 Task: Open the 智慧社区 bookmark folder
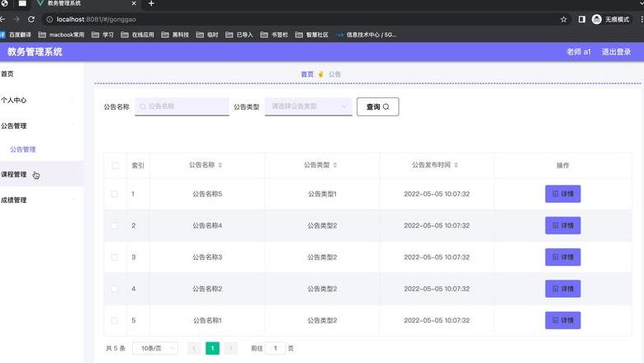[x=312, y=35]
